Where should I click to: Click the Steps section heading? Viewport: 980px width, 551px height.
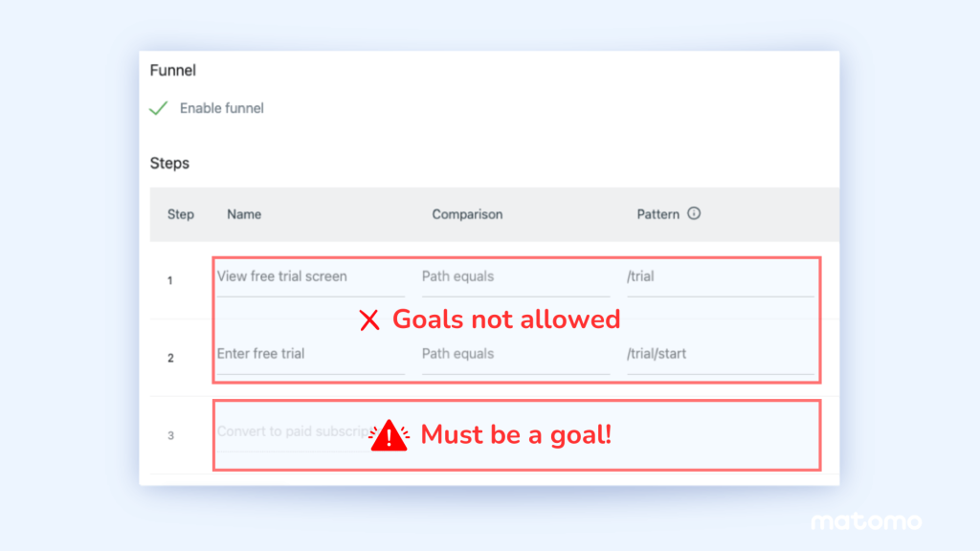(169, 163)
